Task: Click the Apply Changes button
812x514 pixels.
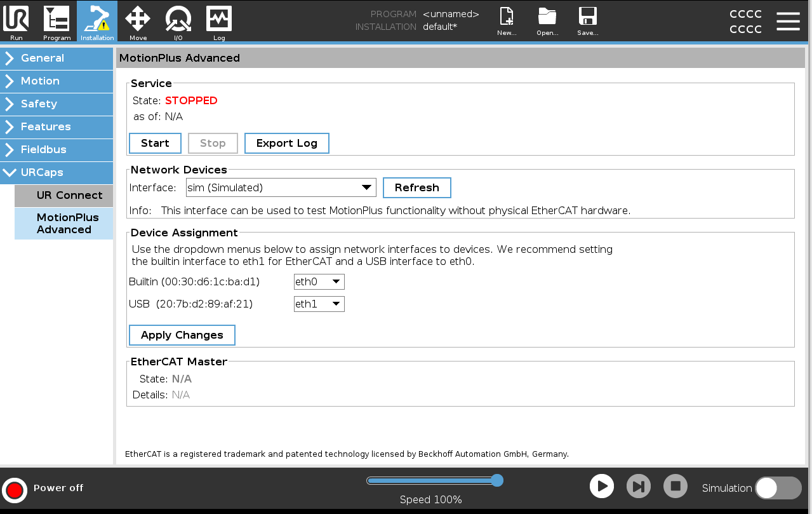Action: (182, 335)
